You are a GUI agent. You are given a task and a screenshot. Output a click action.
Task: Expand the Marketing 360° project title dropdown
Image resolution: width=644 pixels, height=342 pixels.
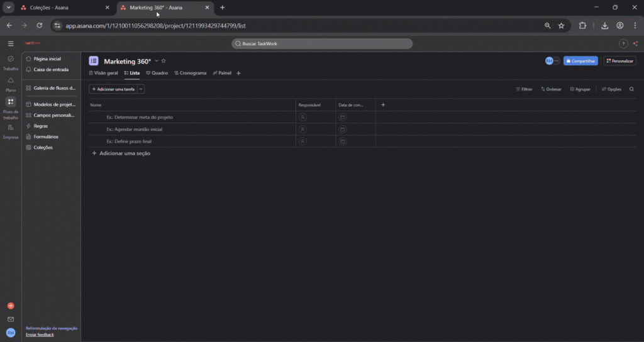tap(157, 61)
